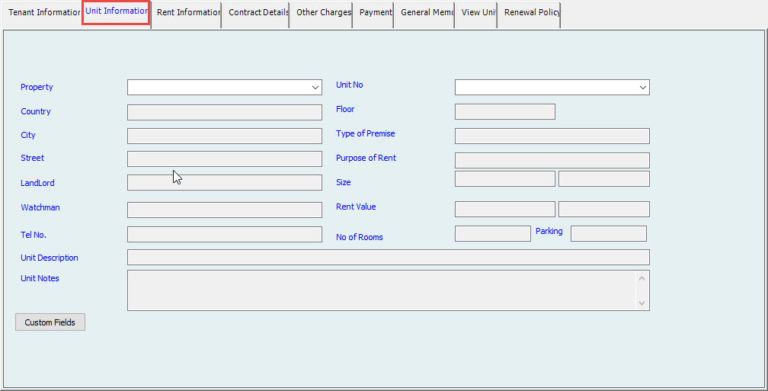Click into the Watchman field
The width and height of the screenshot is (768, 391).
tap(224, 210)
